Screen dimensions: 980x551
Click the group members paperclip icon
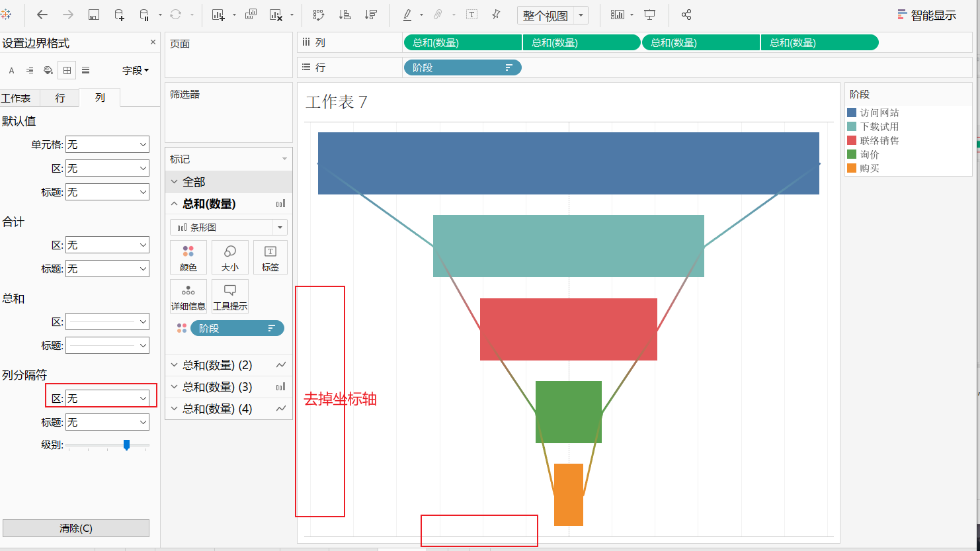coord(438,15)
